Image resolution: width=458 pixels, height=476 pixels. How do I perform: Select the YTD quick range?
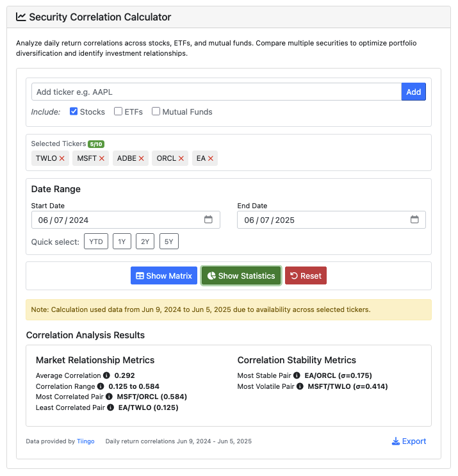click(x=96, y=242)
